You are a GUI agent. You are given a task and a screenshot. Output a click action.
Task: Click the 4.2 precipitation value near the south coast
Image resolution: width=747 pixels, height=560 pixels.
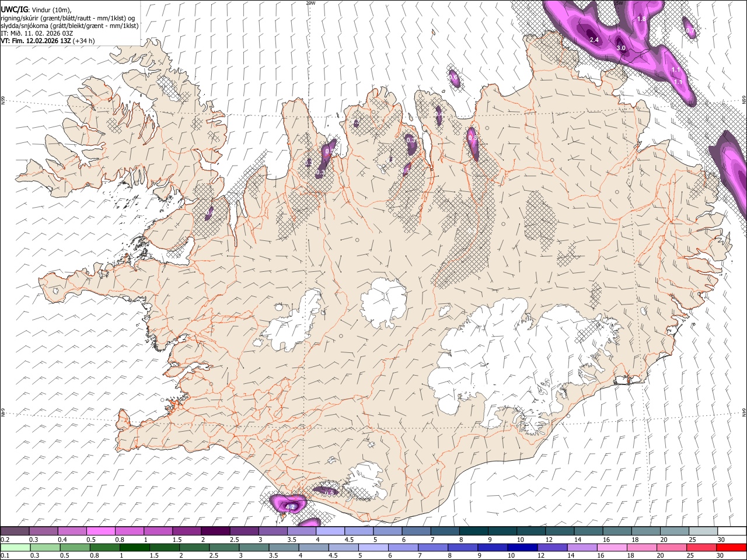(289, 507)
